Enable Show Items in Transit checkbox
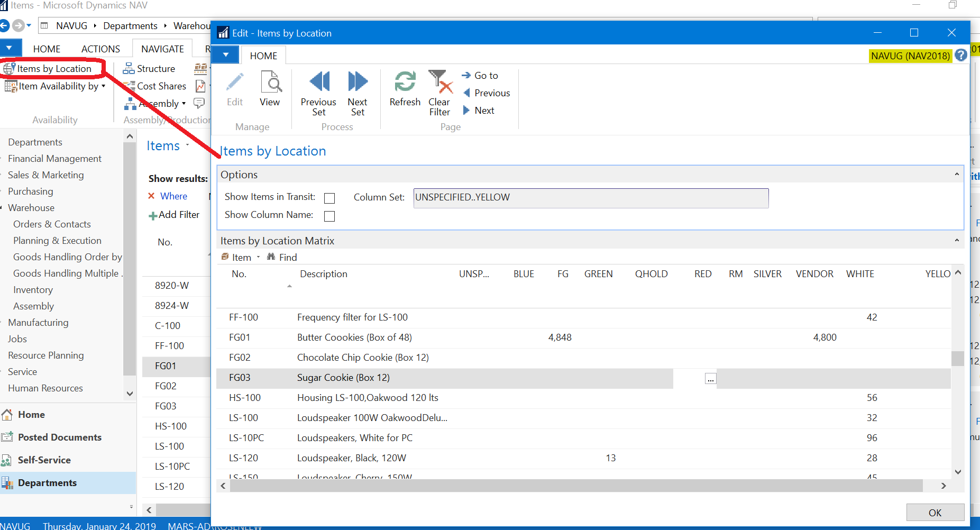The image size is (980, 530). [x=329, y=198]
